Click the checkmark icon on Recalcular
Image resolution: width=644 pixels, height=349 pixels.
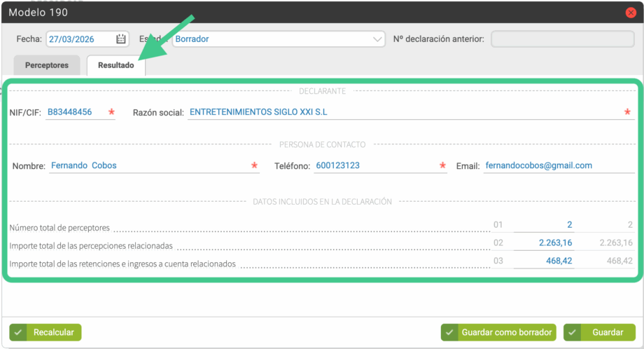click(x=18, y=332)
